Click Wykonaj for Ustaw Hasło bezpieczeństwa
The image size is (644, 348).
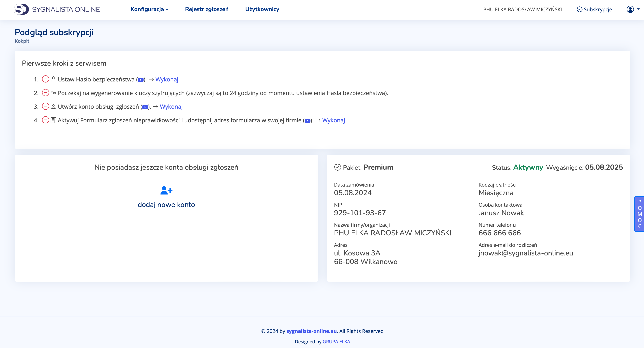coord(167,79)
